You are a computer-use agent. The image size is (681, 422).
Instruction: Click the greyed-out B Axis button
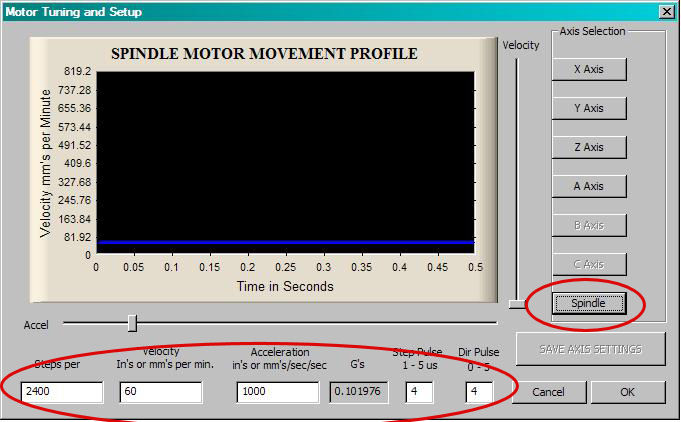pyautogui.click(x=589, y=225)
